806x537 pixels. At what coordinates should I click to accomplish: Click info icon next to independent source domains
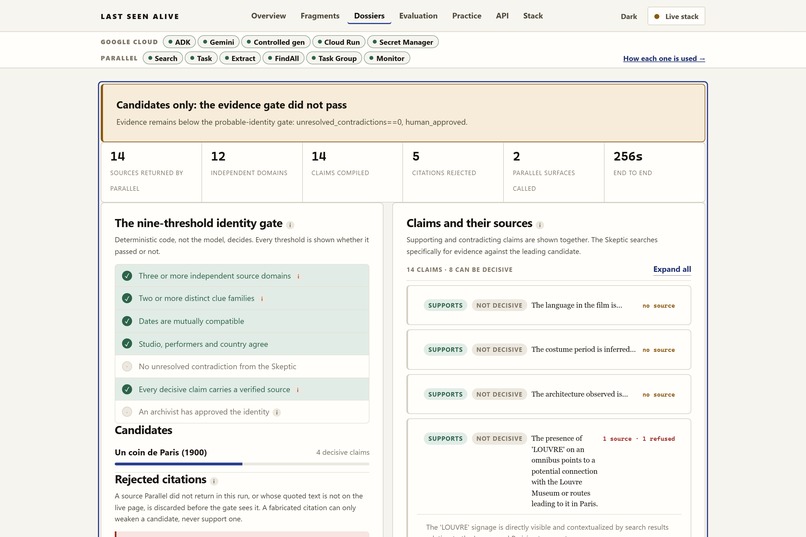point(298,276)
